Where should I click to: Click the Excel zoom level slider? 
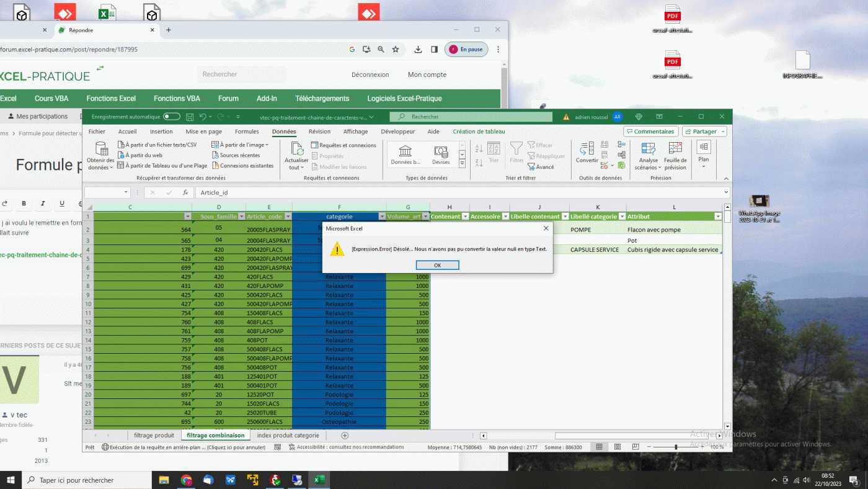click(676, 447)
